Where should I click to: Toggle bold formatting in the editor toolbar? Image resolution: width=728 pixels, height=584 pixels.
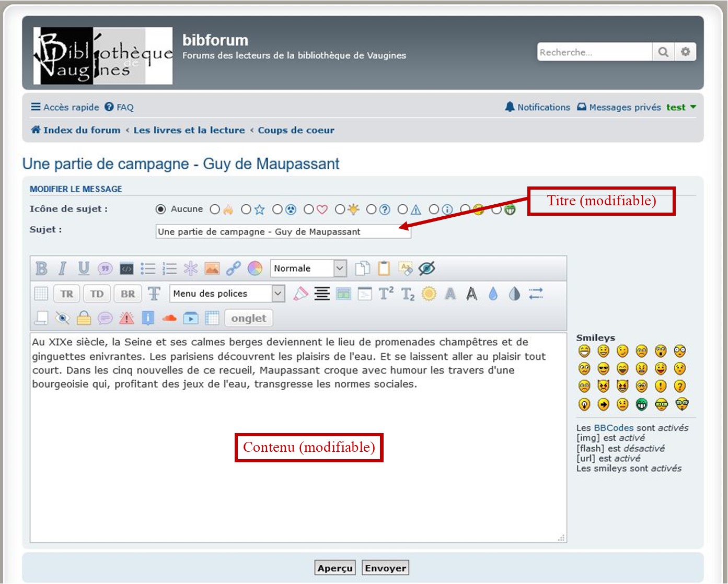pos(41,268)
